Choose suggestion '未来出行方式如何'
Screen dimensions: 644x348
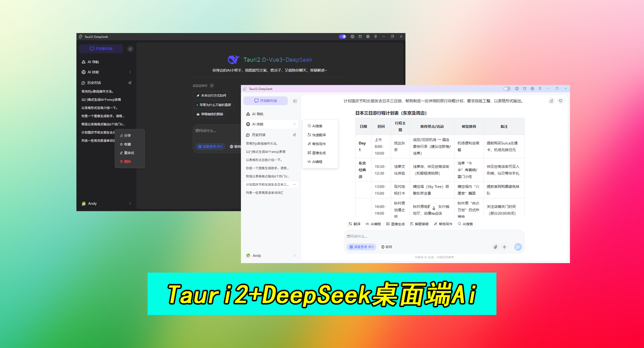tap(212, 95)
